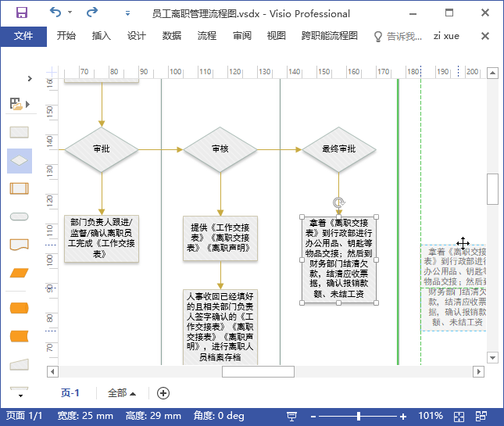Click the Undo arrow icon
Image resolution: width=504 pixels, height=426 pixels.
coord(55,13)
